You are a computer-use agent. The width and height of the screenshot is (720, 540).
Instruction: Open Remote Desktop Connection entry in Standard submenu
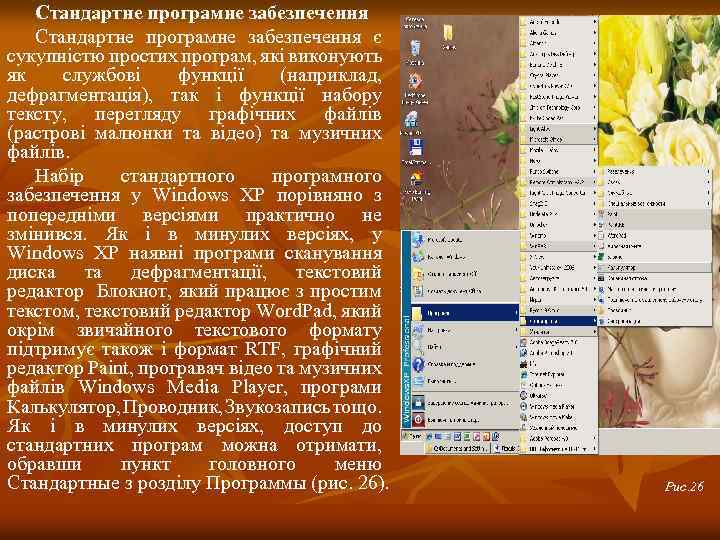coord(654,300)
